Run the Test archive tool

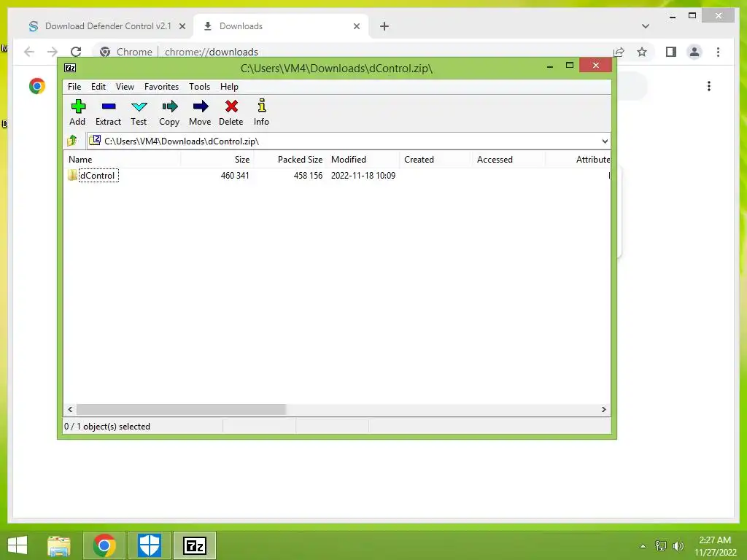coord(139,112)
